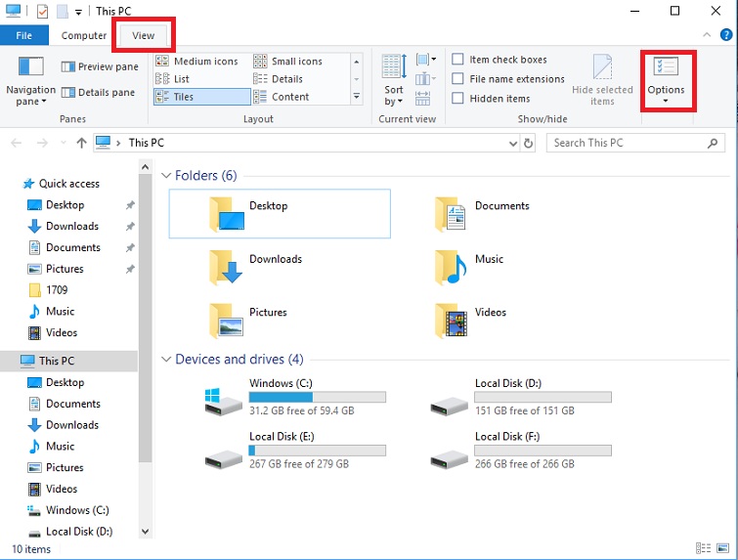Enable the Item check boxes option
Viewport: 738px width, 560px height.
(x=458, y=60)
